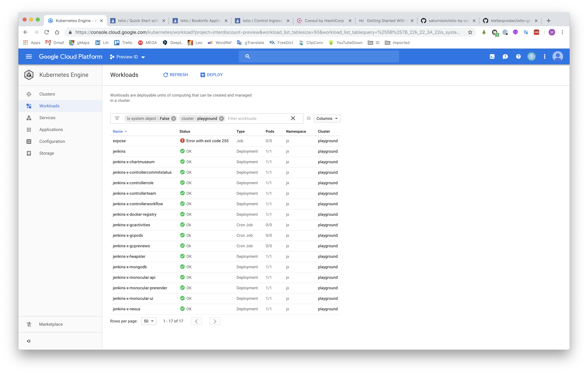Activate the Cloud Shell terminal
Viewport: 588px width, 374px height.
click(492, 56)
